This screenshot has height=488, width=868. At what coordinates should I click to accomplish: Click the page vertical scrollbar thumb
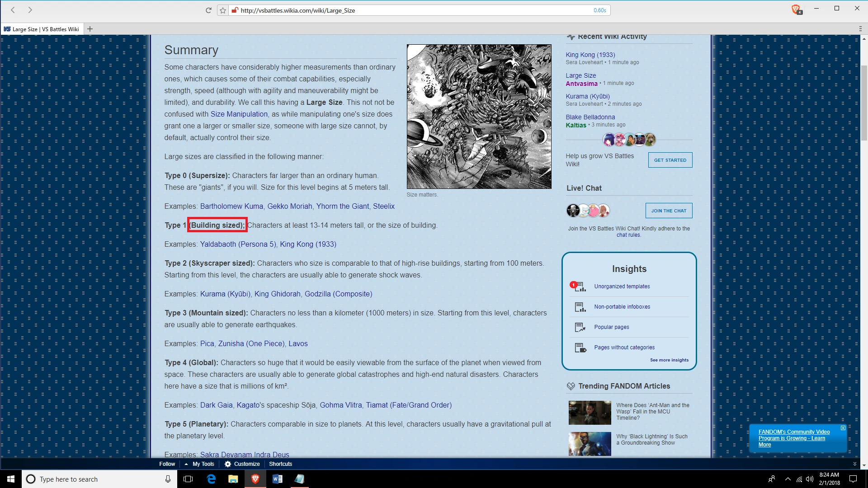pyautogui.click(x=864, y=104)
